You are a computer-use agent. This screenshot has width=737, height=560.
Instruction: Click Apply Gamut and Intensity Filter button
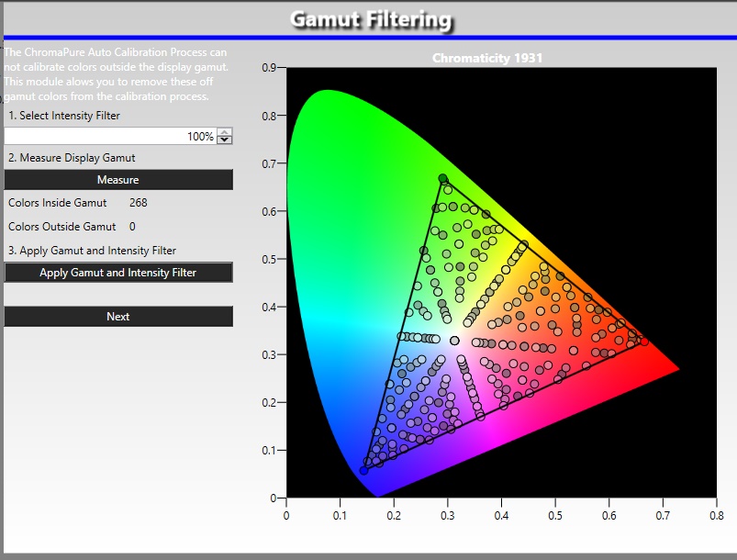point(117,273)
